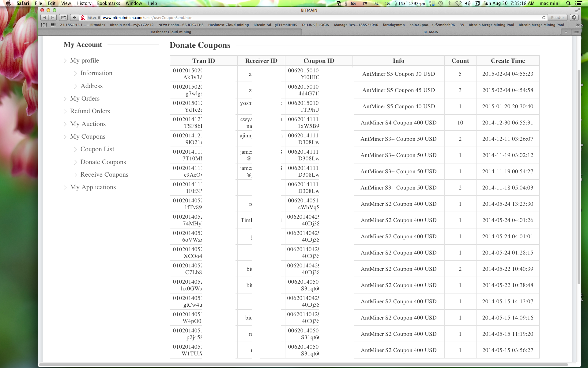The height and width of the screenshot is (368, 588).
Task: Open Notification Center list icon
Action: coord(579,3)
